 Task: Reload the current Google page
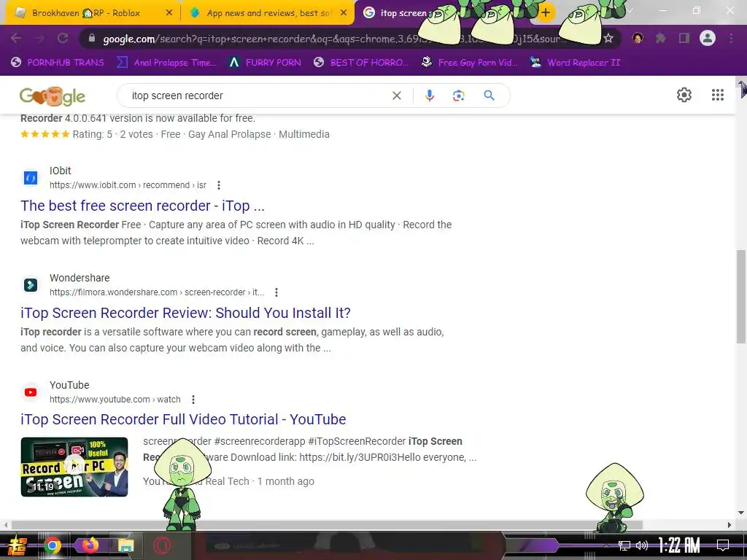coord(63,38)
